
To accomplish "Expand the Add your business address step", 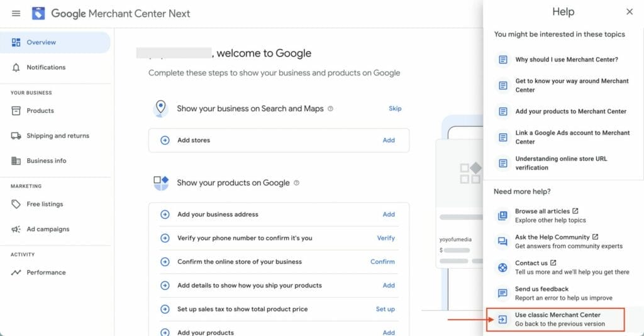I will tap(165, 214).
